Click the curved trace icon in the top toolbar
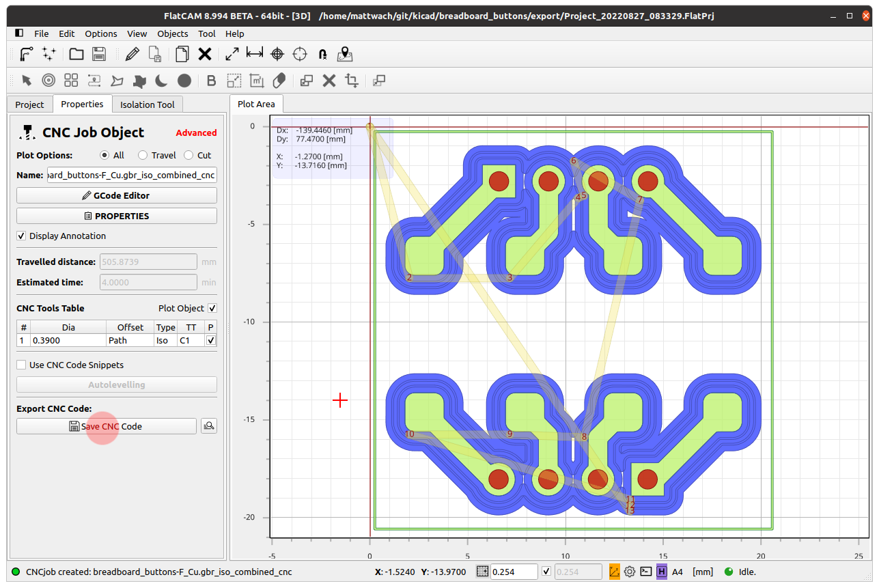This screenshot has height=588, width=879. pos(27,55)
